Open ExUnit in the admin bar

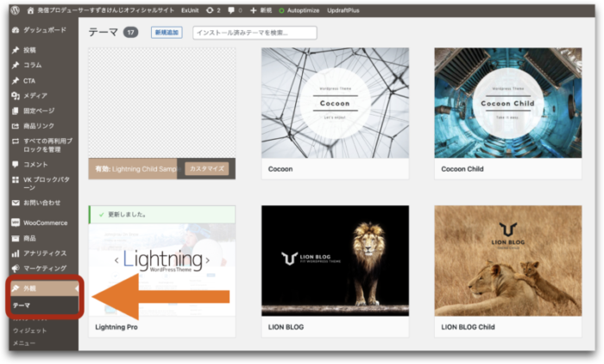[x=190, y=10]
